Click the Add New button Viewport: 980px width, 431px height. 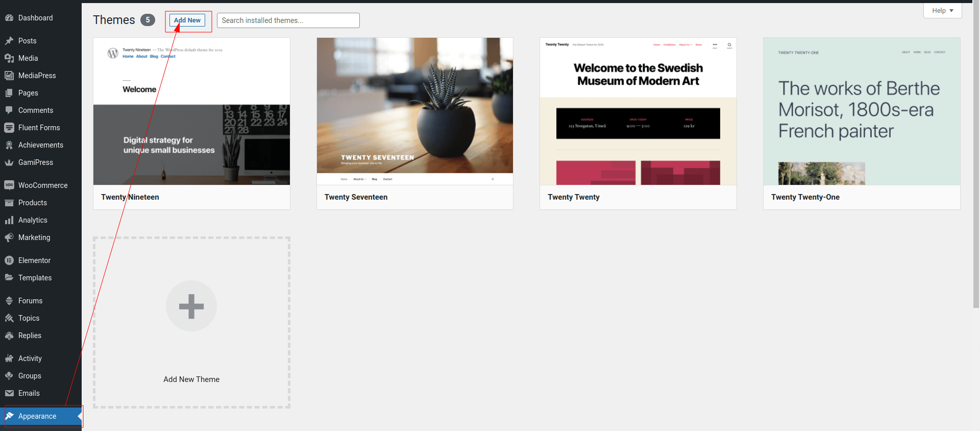pyautogui.click(x=187, y=20)
